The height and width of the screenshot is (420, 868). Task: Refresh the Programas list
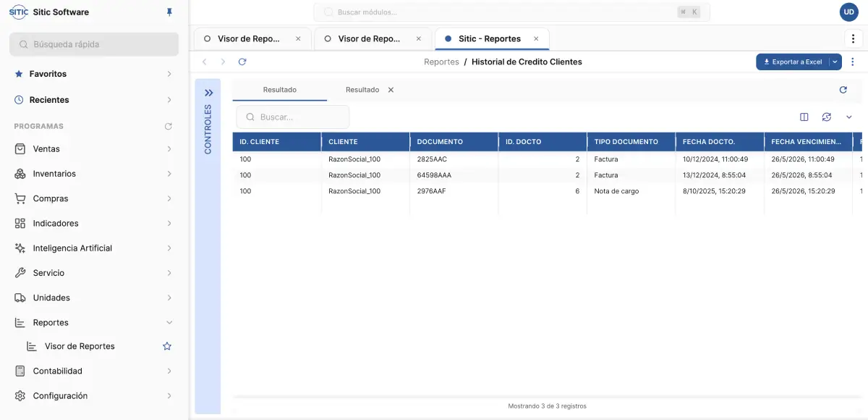(x=169, y=126)
